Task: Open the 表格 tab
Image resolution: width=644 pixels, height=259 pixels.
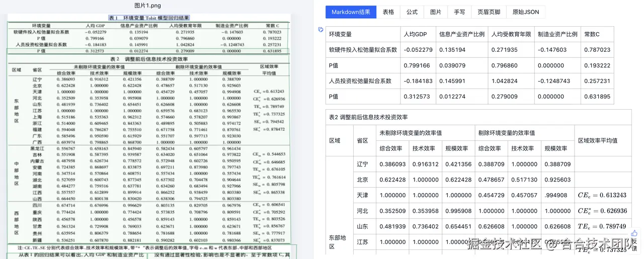Action: 388,12
